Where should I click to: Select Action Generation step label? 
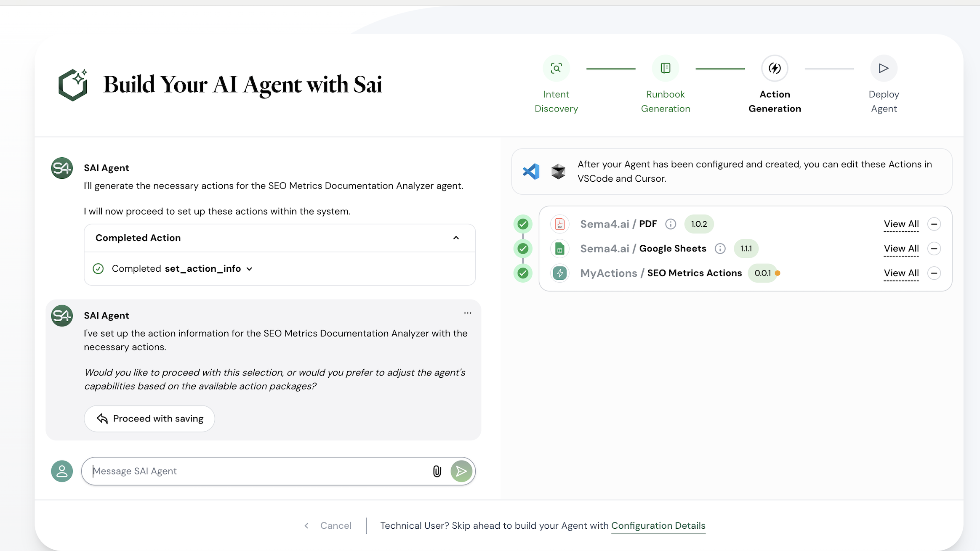click(x=775, y=101)
